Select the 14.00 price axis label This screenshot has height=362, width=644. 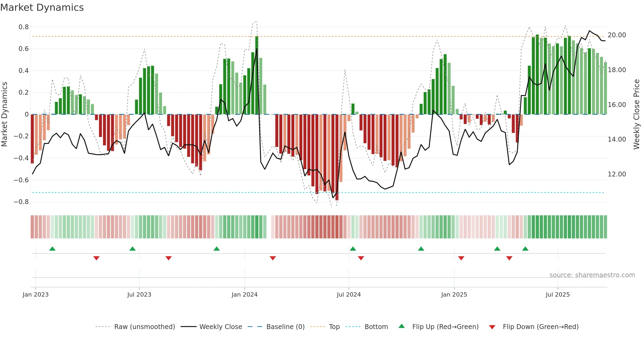617,139
